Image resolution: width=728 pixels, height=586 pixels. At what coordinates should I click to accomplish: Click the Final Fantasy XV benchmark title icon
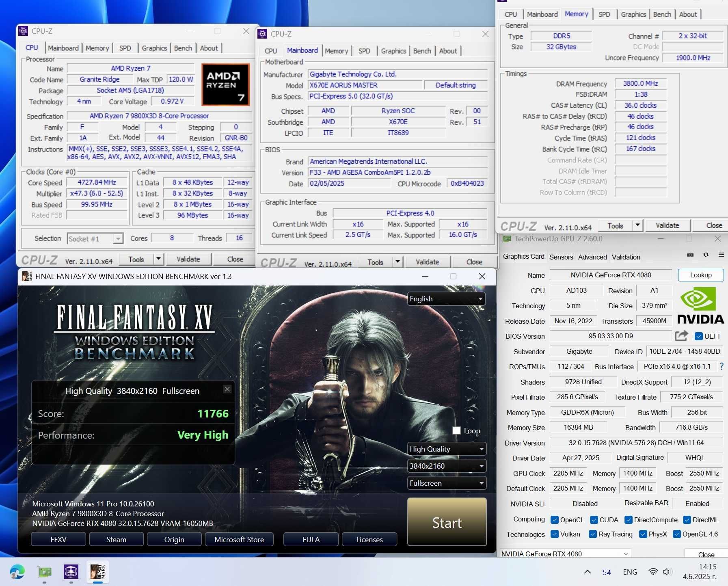click(27, 276)
